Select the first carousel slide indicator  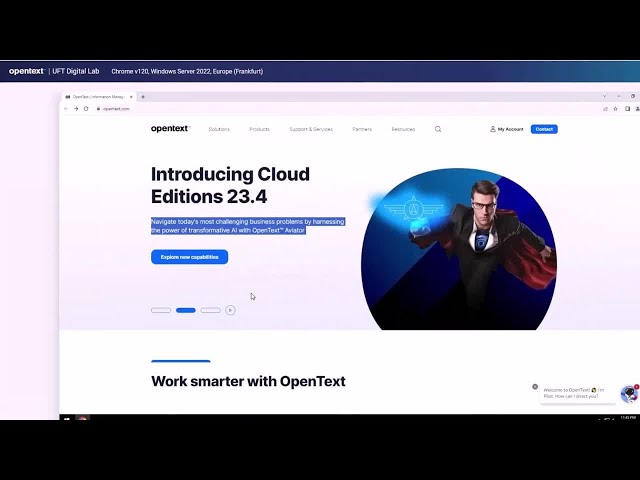pos(161,310)
